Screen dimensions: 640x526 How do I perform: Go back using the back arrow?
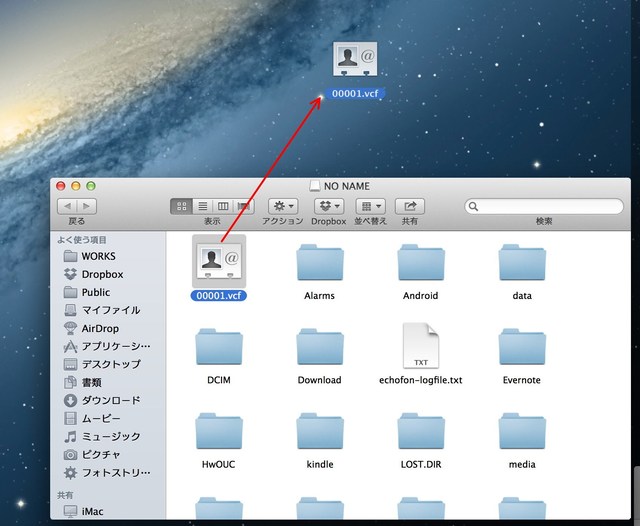[x=66, y=206]
